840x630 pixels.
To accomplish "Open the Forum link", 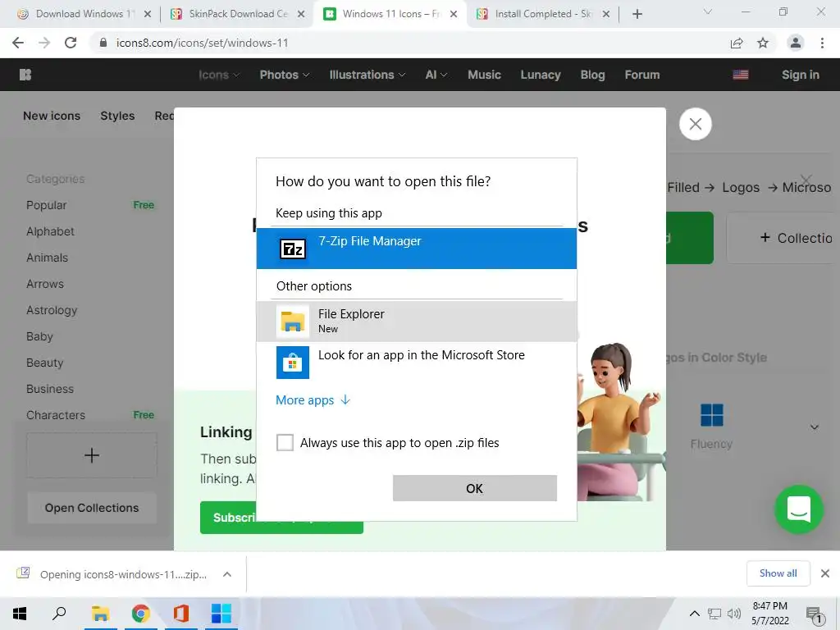I will tap(641, 75).
